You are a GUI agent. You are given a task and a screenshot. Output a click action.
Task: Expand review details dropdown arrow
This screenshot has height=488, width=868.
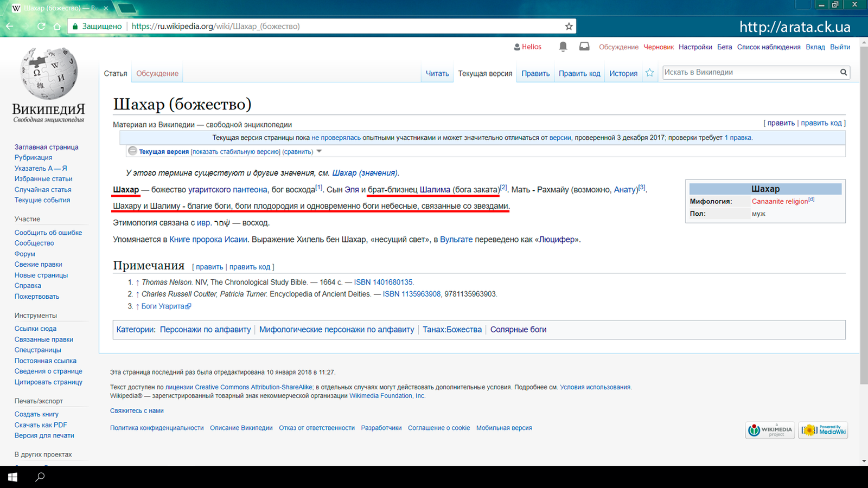[x=319, y=151]
